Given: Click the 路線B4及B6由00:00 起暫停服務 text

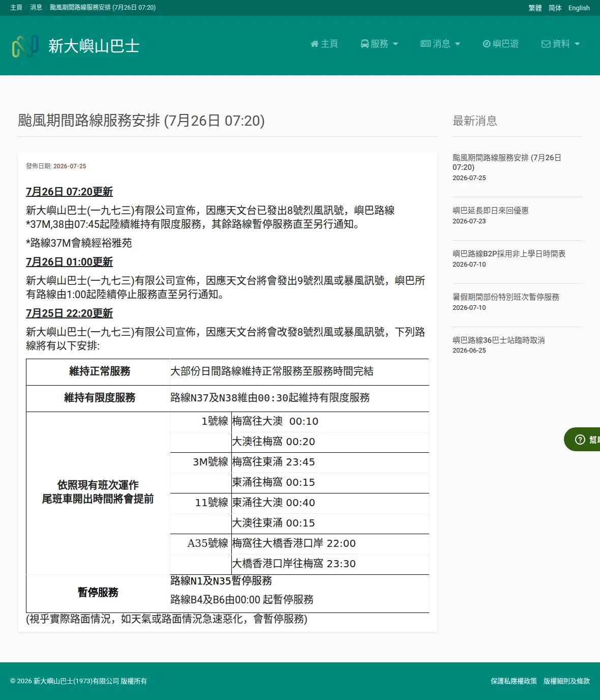Looking at the screenshot, I should click(242, 600).
